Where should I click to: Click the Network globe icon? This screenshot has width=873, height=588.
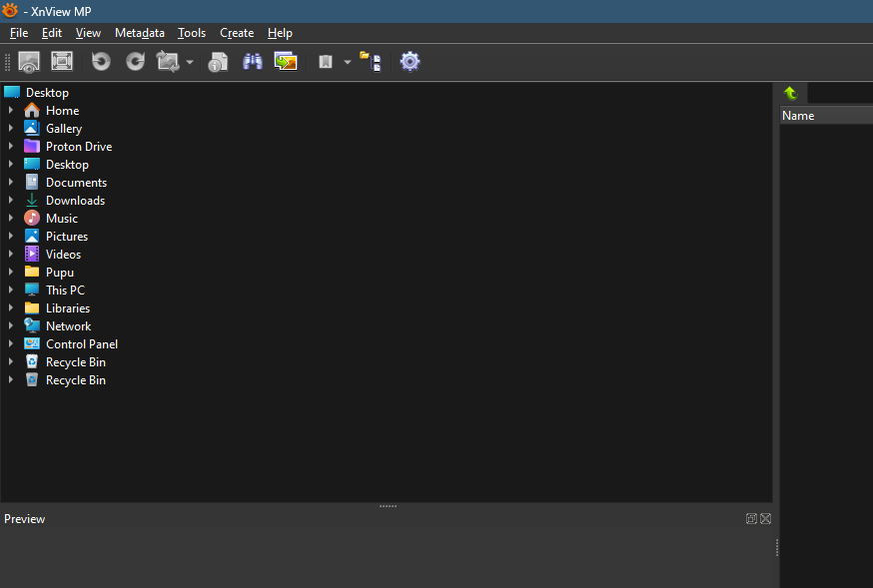(32, 325)
